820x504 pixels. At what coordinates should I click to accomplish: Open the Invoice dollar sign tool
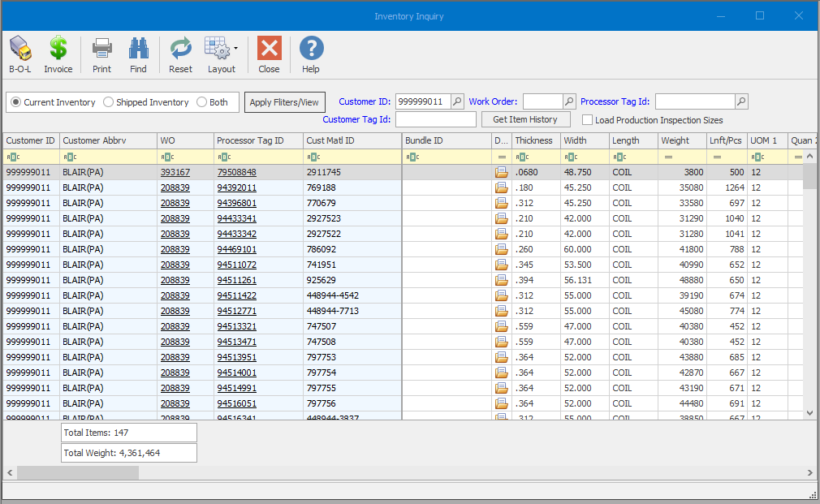(58, 50)
